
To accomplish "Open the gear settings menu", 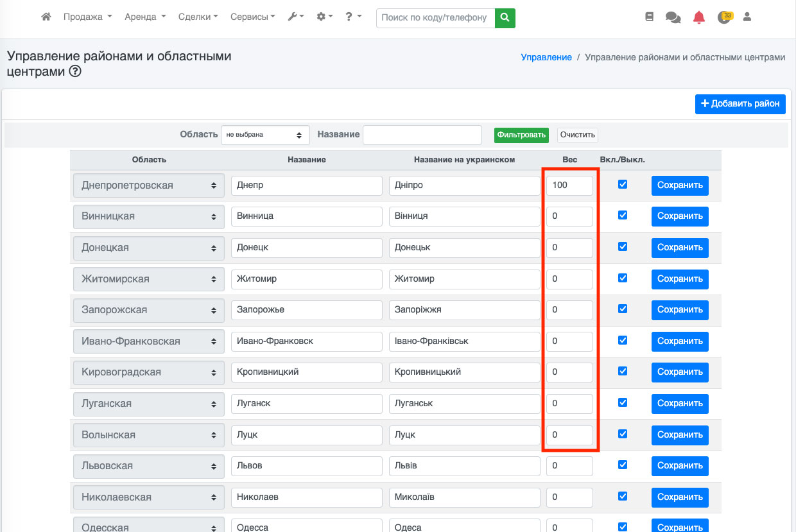I will click(x=324, y=17).
